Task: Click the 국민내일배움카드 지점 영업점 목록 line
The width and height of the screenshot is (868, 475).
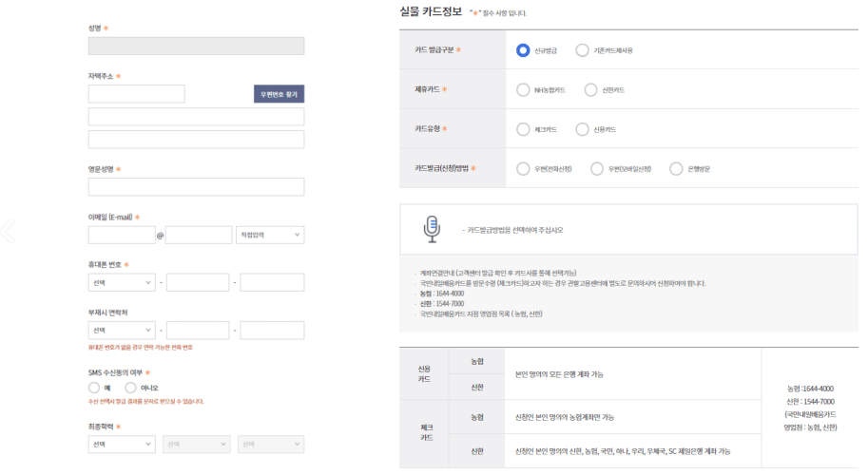Action: pos(481,314)
